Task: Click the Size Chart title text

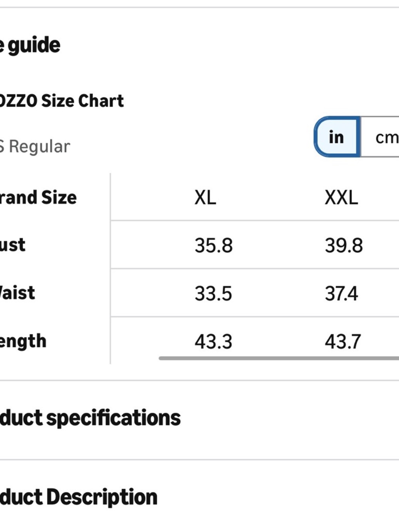Action: [x=62, y=101]
